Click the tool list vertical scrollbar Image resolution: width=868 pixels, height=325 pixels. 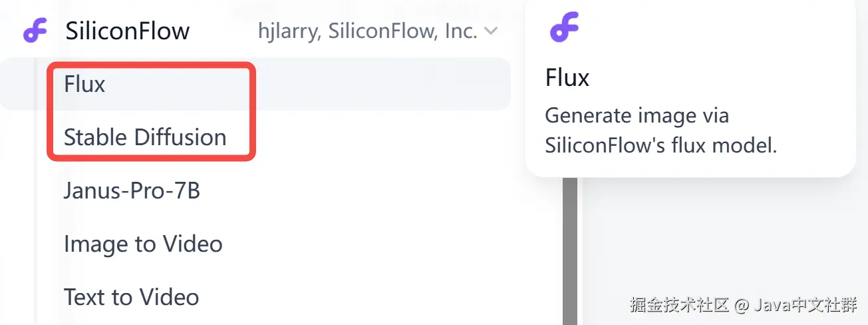(569, 253)
